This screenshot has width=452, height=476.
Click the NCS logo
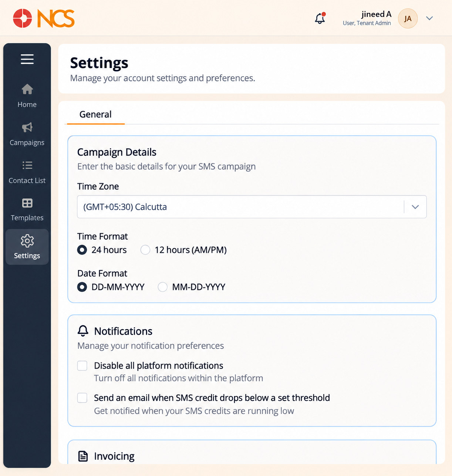(44, 18)
